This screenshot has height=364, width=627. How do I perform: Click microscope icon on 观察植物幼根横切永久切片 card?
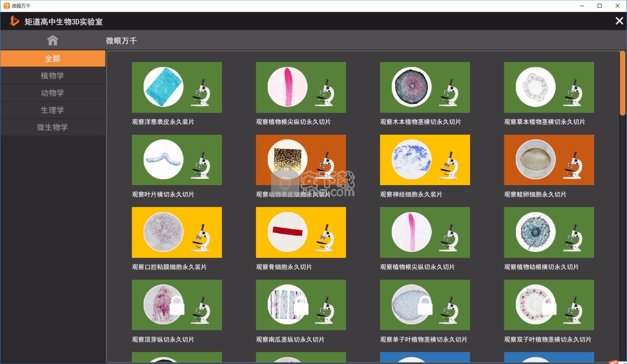pyautogui.click(x=573, y=238)
